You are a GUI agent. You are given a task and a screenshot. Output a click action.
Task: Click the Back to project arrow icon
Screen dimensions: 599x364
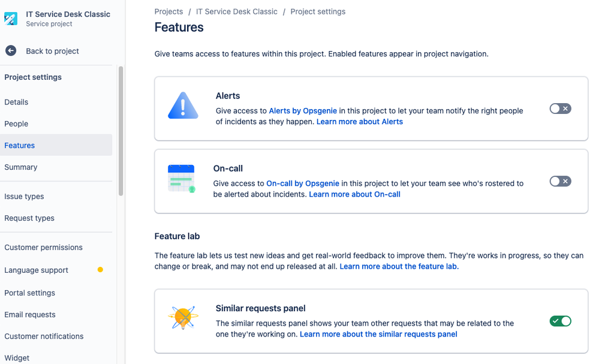[x=11, y=51]
